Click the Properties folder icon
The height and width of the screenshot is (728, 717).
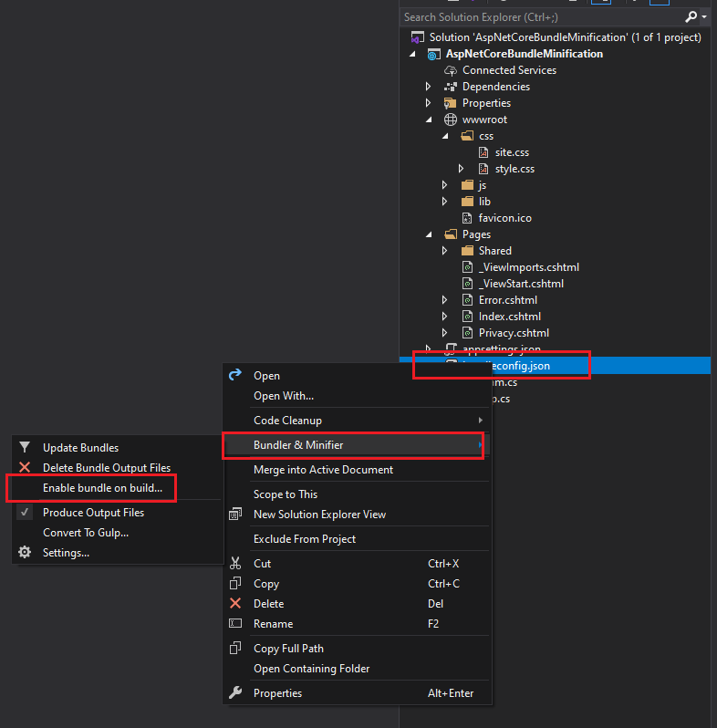450,103
